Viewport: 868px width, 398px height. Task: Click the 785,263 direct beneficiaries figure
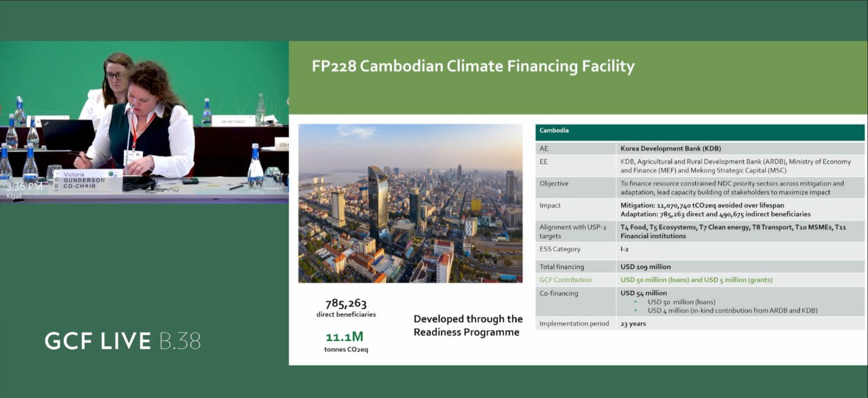346,307
